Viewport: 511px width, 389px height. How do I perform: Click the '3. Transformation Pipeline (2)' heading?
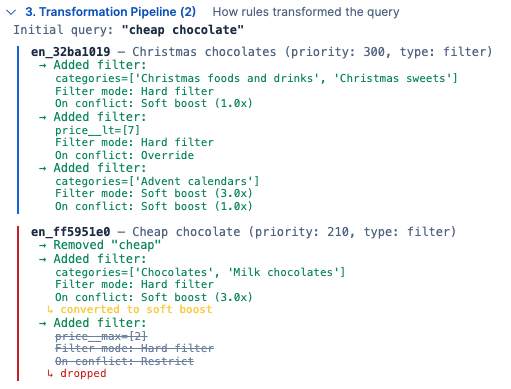coord(111,12)
